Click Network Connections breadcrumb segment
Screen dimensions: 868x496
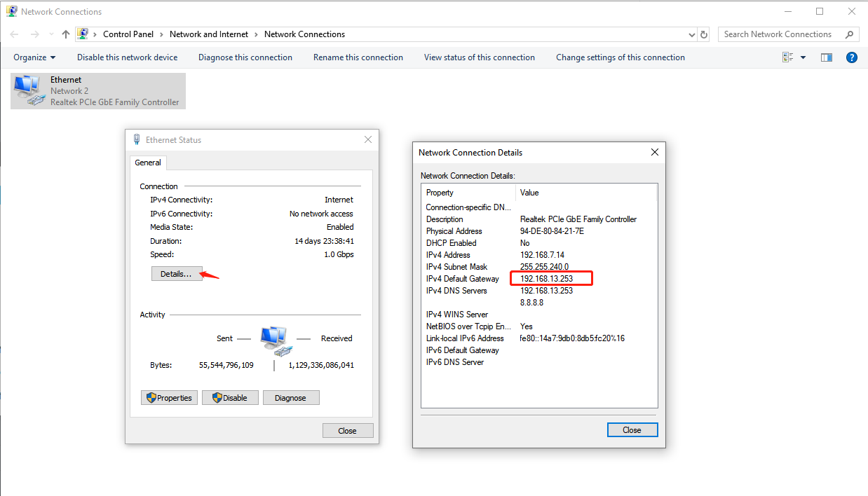coord(305,34)
